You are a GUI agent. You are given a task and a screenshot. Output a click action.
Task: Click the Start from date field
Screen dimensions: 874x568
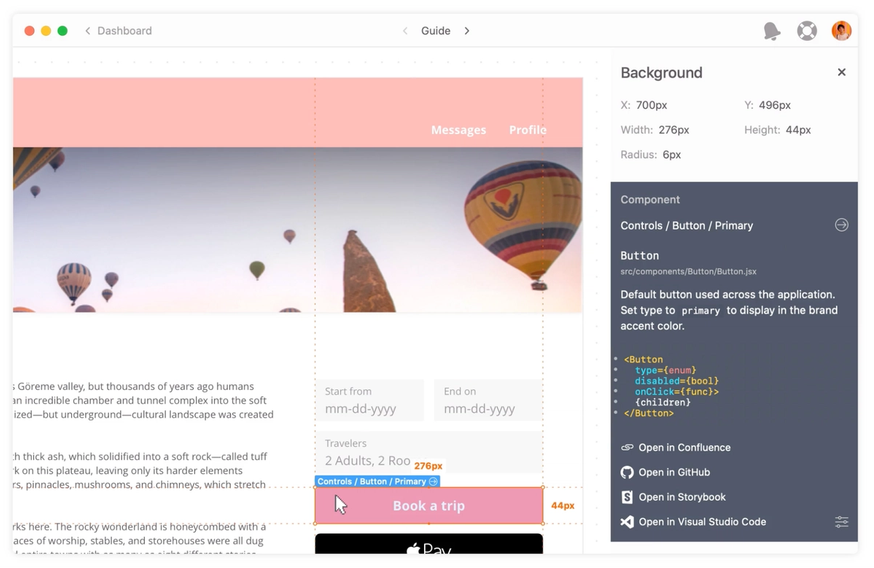coord(370,400)
